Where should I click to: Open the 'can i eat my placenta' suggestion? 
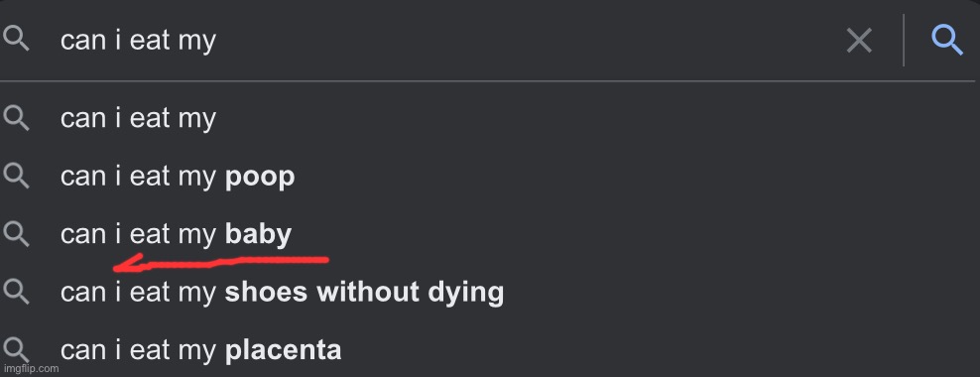coord(487,349)
